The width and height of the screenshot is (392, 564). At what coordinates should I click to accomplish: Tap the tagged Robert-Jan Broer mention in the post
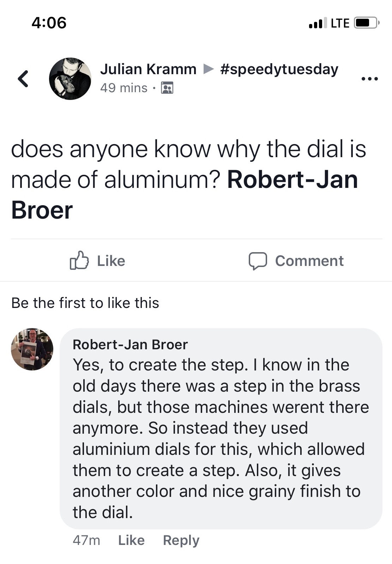pos(292,180)
